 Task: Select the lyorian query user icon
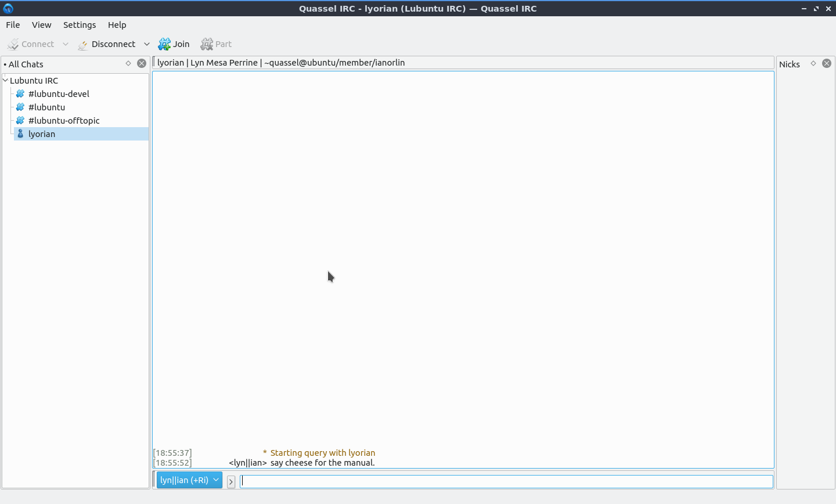(20, 134)
